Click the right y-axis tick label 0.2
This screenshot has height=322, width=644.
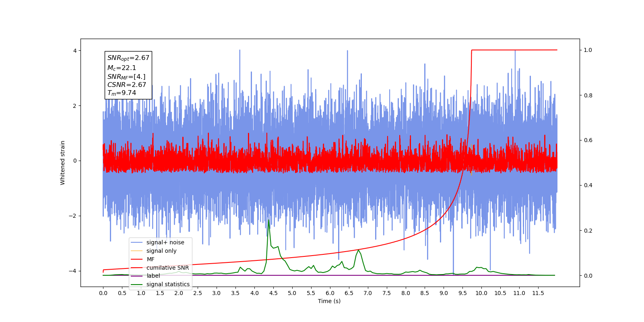tap(588, 231)
